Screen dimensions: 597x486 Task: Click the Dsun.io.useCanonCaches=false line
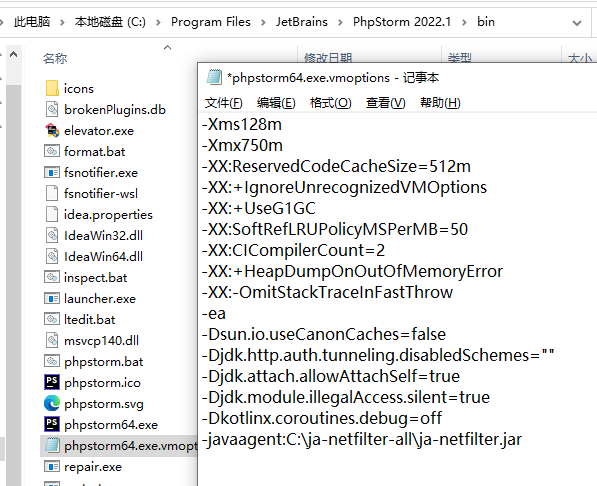coord(324,334)
